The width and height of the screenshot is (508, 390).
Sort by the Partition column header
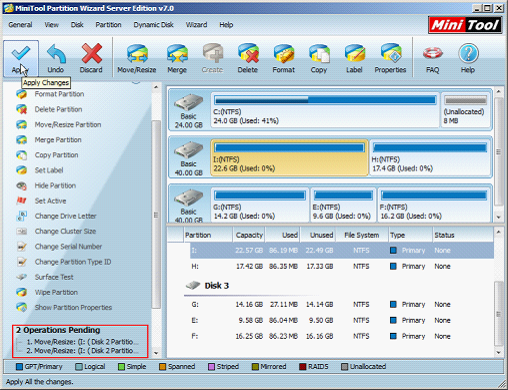pos(208,235)
